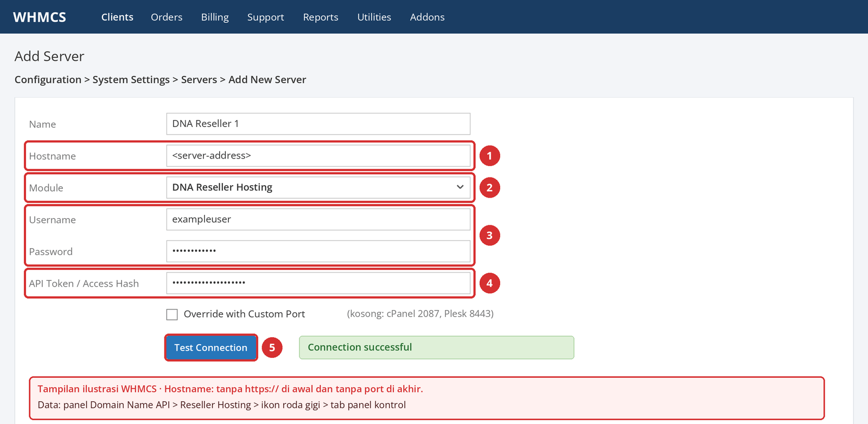
Task: Click the Add Server page heading
Action: tap(49, 56)
